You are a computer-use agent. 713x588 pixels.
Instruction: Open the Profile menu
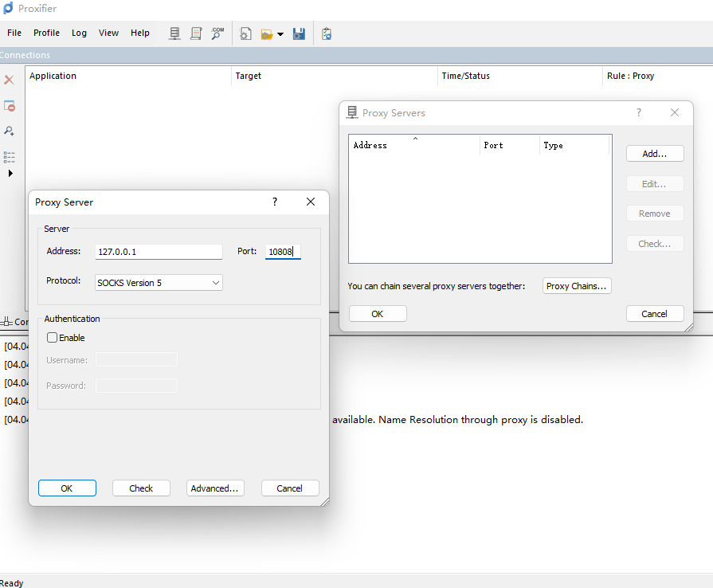(46, 33)
